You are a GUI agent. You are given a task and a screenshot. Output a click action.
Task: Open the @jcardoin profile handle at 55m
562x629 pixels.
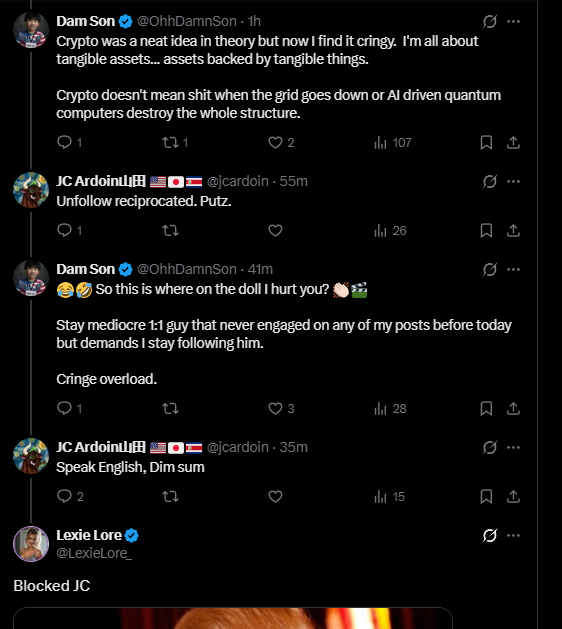tap(237, 181)
